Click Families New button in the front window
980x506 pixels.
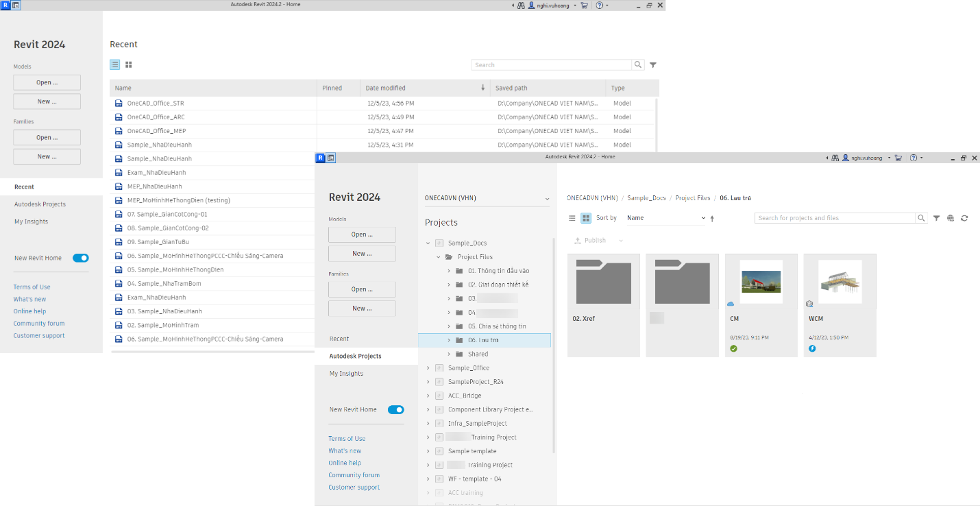[362, 309]
